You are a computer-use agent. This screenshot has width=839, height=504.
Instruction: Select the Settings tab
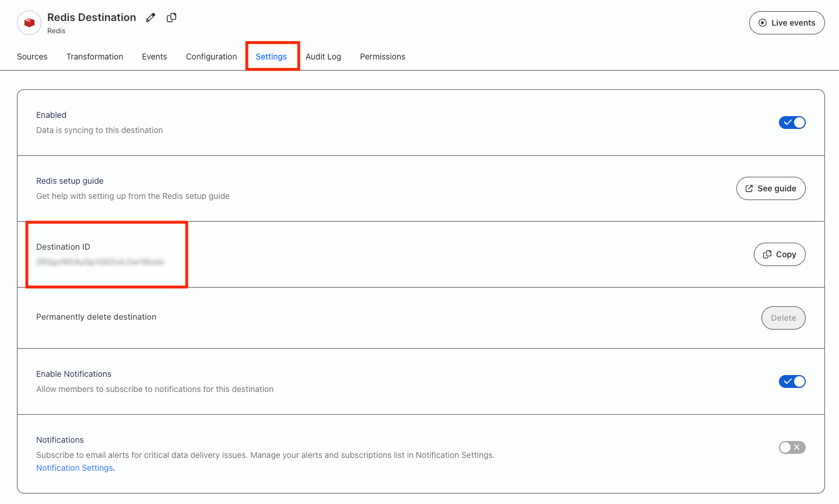(271, 57)
